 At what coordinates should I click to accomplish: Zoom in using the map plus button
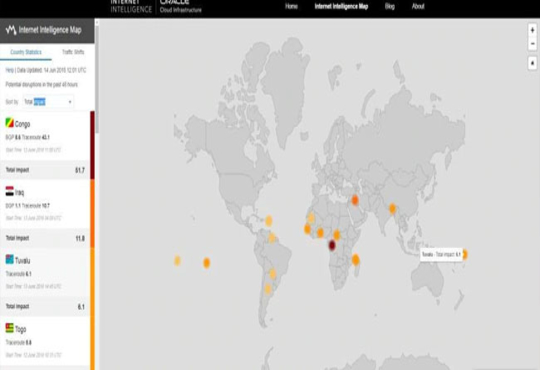click(532, 30)
